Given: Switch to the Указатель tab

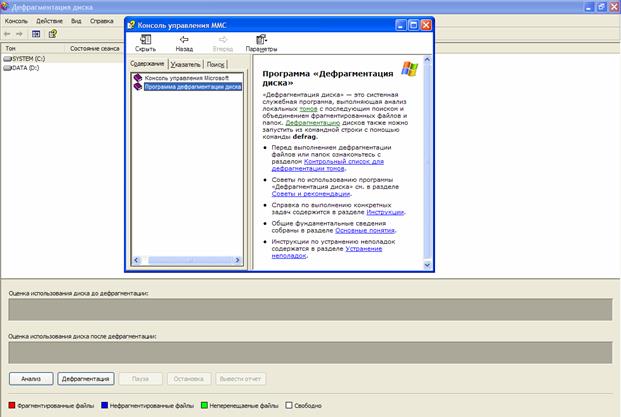Looking at the screenshot, I should coord(186,64).
